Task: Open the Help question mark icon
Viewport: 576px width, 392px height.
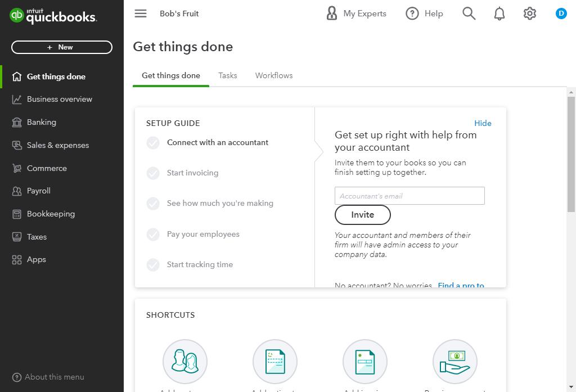Action: tap(412, 13)
